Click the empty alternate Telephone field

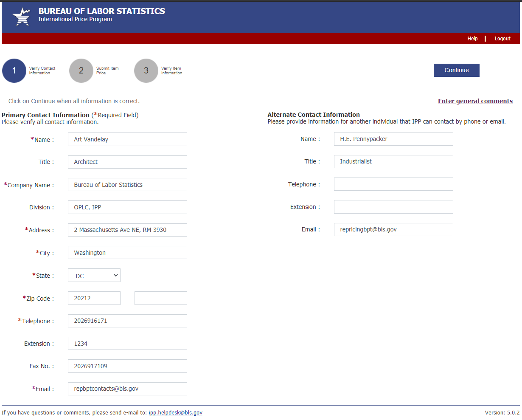(x=393, y=184)
